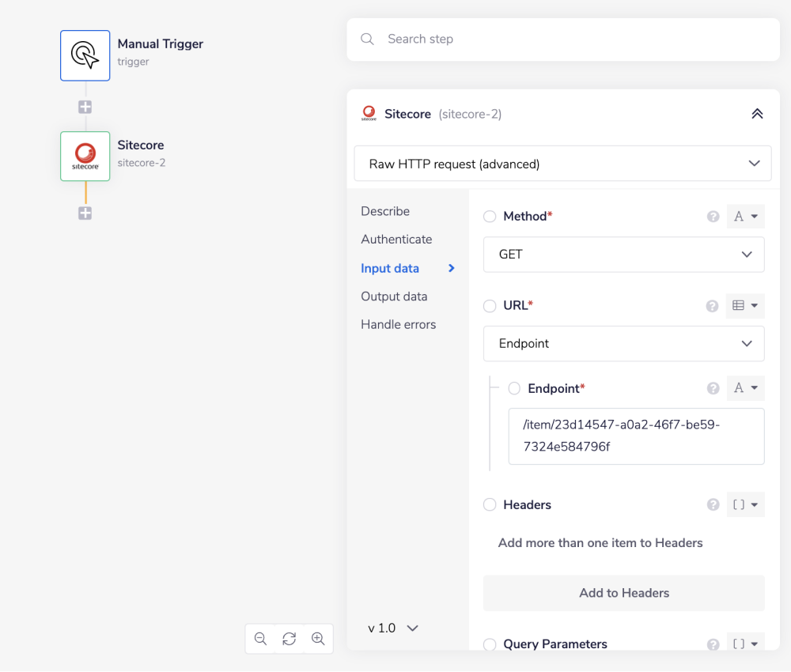Image resolution: width=791 pixels, height=672 pixels.
Task: Zoom out the workflow canvas
Action: [x=261, y=639]
